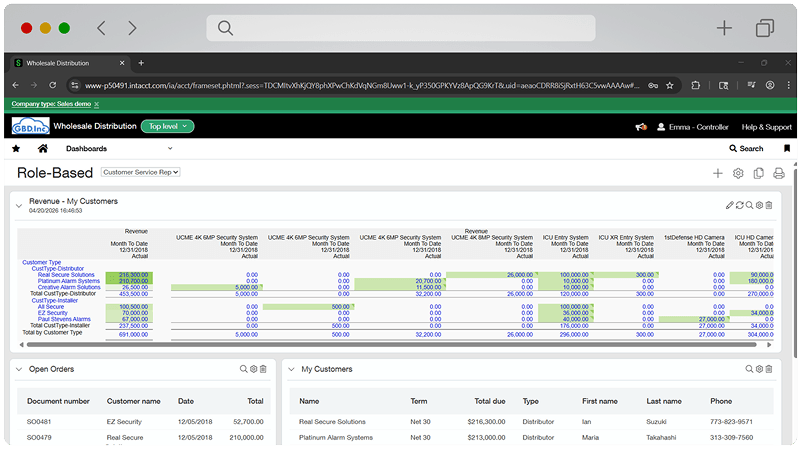Image resolution: width=800 pixels, height=450 pixels.
Task: Open dashboard settings gear icon
Action: [738, 173]
